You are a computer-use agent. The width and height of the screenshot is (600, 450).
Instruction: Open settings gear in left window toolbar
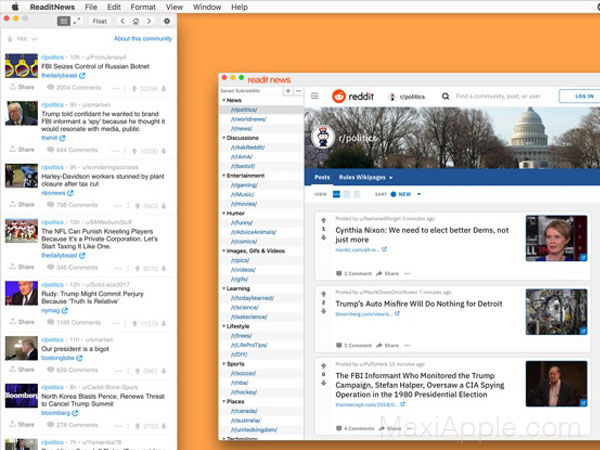166,21
